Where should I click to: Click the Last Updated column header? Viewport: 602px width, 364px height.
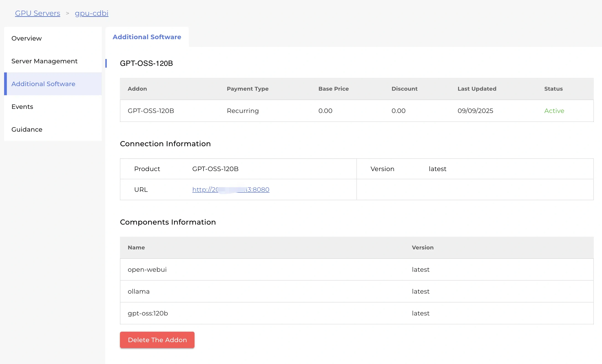point(477,89)
